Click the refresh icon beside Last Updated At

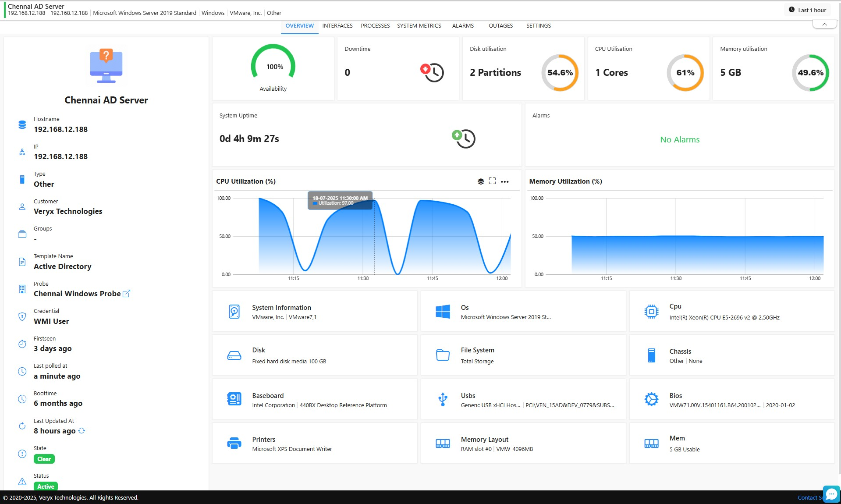pyautogui.click(x=82, y=431)
